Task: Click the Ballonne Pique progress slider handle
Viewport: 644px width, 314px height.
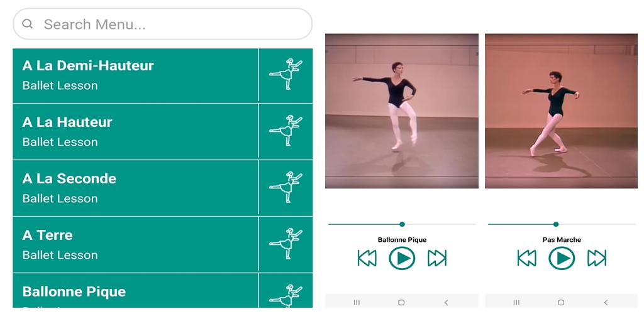Action: [402, 224]
